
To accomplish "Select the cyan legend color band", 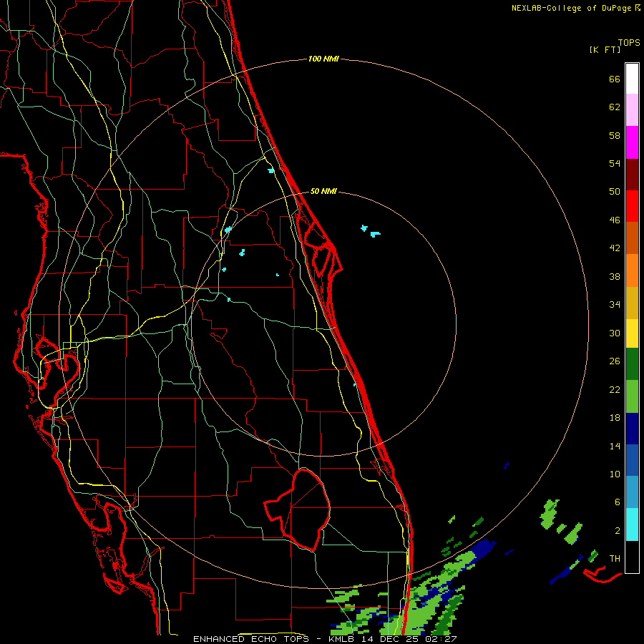I will (x=632, y=525).
